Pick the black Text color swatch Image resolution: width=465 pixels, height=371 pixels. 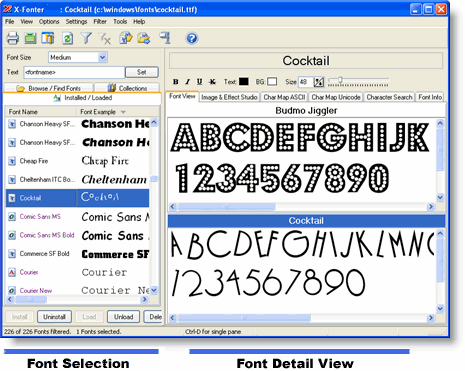pyautogui.click(x=244, y=82)
